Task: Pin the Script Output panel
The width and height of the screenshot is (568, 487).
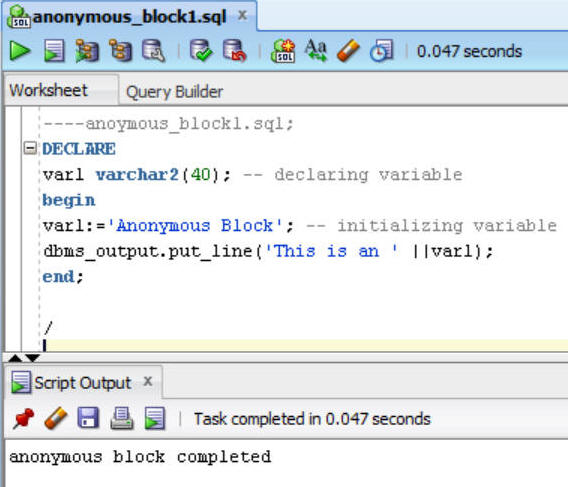Action: click(24, 419)
